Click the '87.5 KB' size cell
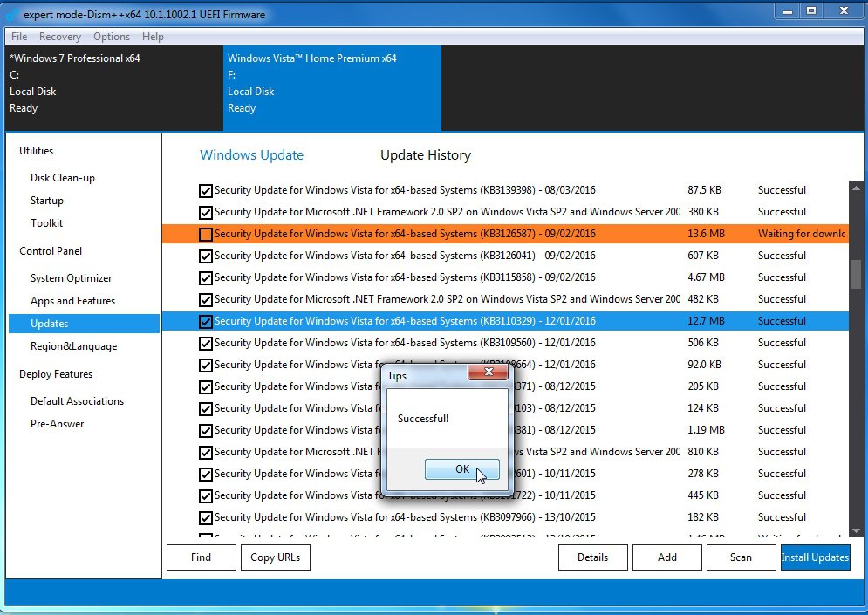Image resolution: width=868 pixels, height=615 pixels. coord(704,190)
